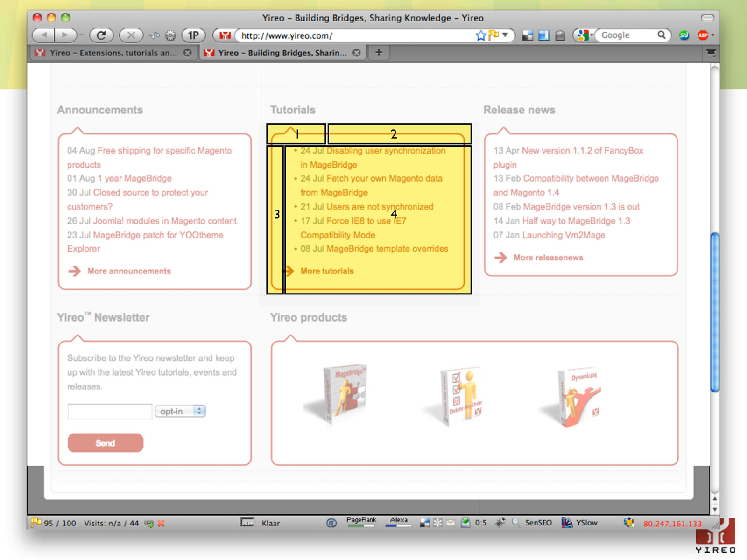Open 'Users are not synchronized' tutorial
Viewport: 747px width, 560px height.
380,207
